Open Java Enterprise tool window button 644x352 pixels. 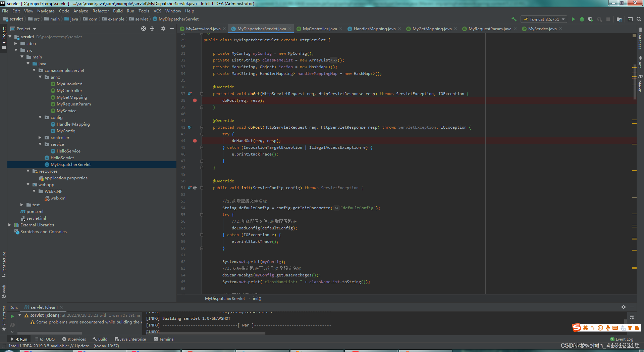pyautogui.click(x=130, y=339)
